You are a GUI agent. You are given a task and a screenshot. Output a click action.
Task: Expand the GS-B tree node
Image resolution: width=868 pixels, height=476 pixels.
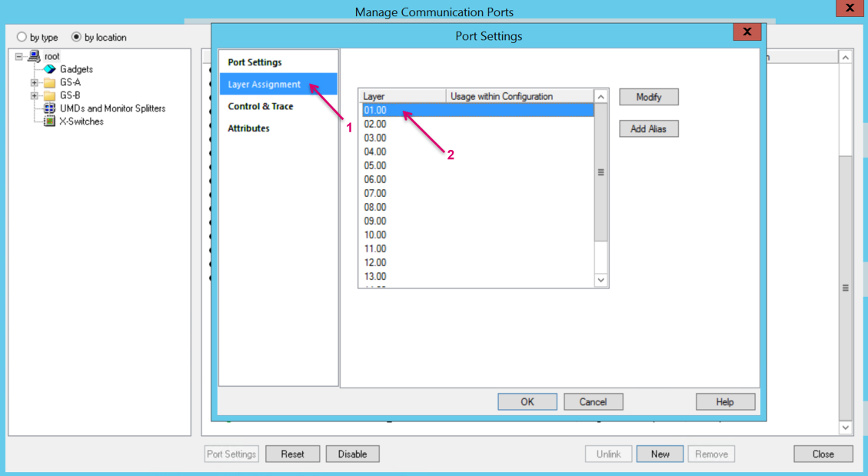(x=34, y=95)
